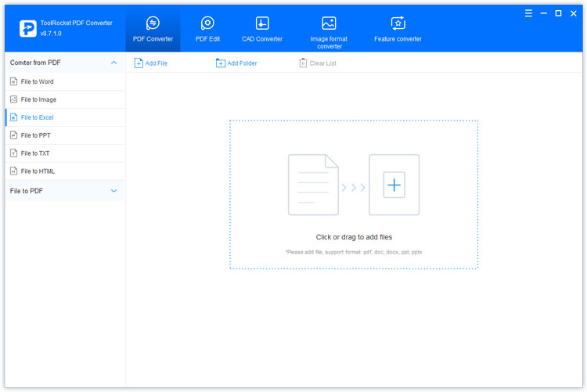Click the "Click or drag to add files" text
Image resolution: width=587 pixels, height=392 pixels.
click(x=354, y=237)
